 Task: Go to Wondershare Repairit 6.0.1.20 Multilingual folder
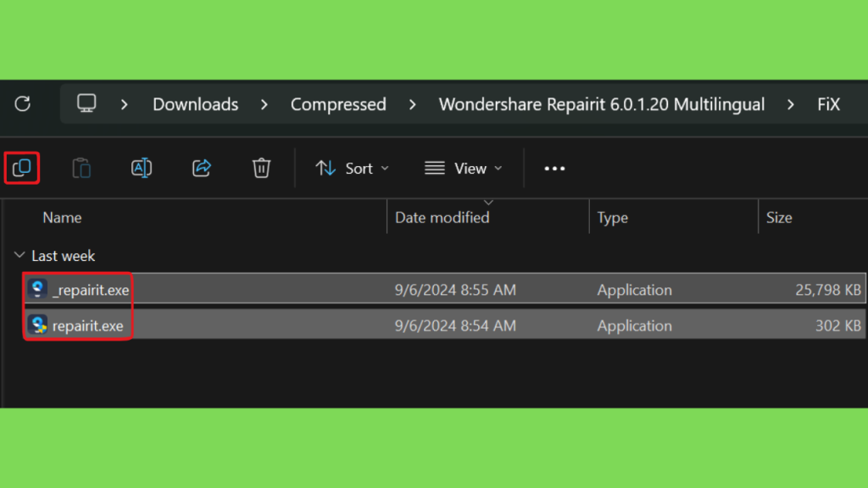pos(602,104)
